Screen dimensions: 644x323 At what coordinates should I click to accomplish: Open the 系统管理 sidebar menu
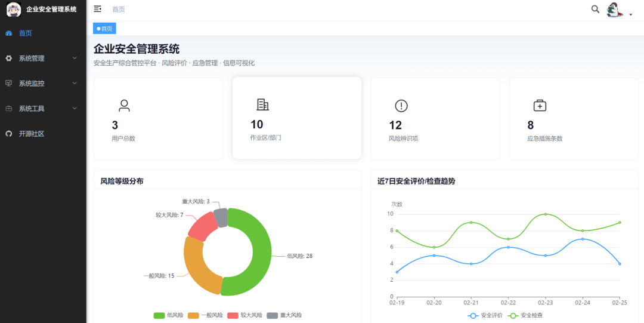(43, 59)
